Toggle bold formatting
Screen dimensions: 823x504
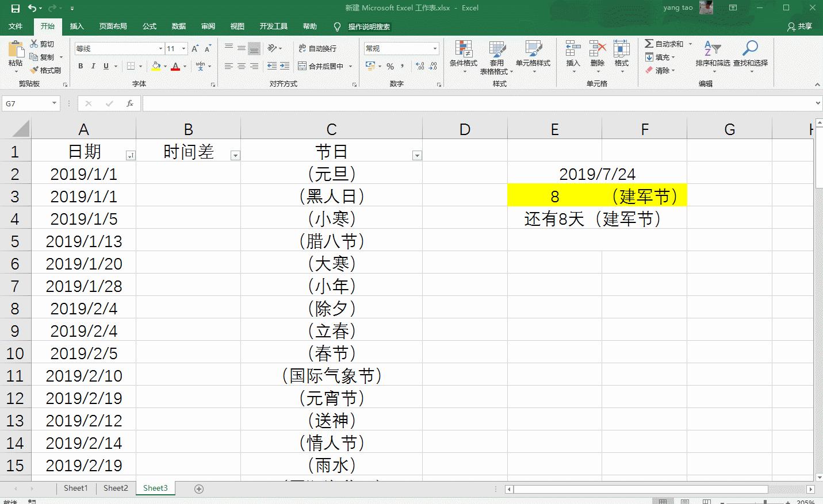tap(80, 67)
